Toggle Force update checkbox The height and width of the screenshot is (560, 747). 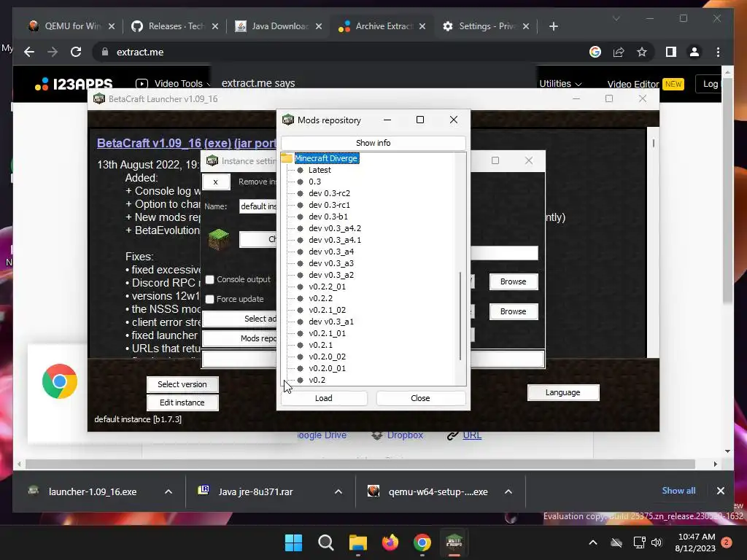click(x=209, y=299)
